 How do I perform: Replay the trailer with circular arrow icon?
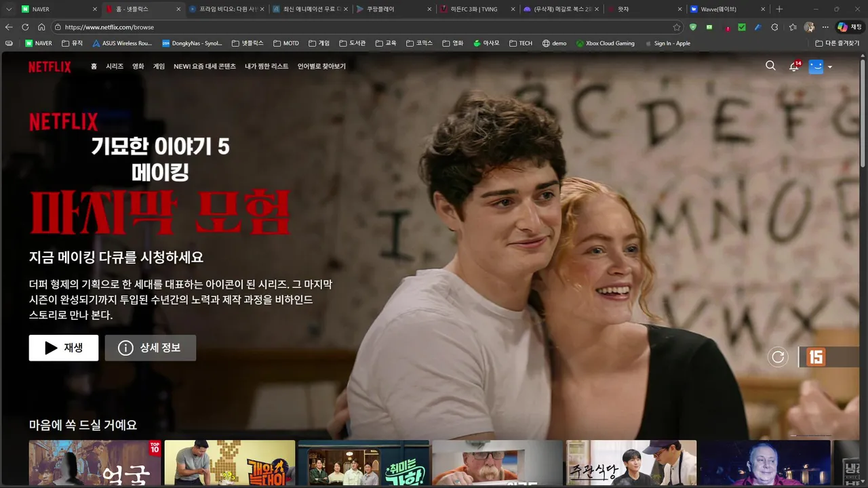[x=778, y=357]
